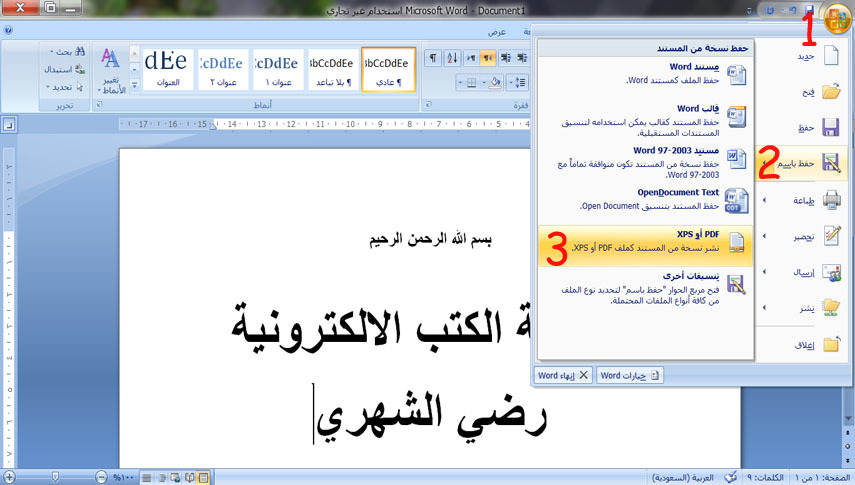Choose PDF or XPS save option
This screenshot has width=855, height=485.
(645, 246)
